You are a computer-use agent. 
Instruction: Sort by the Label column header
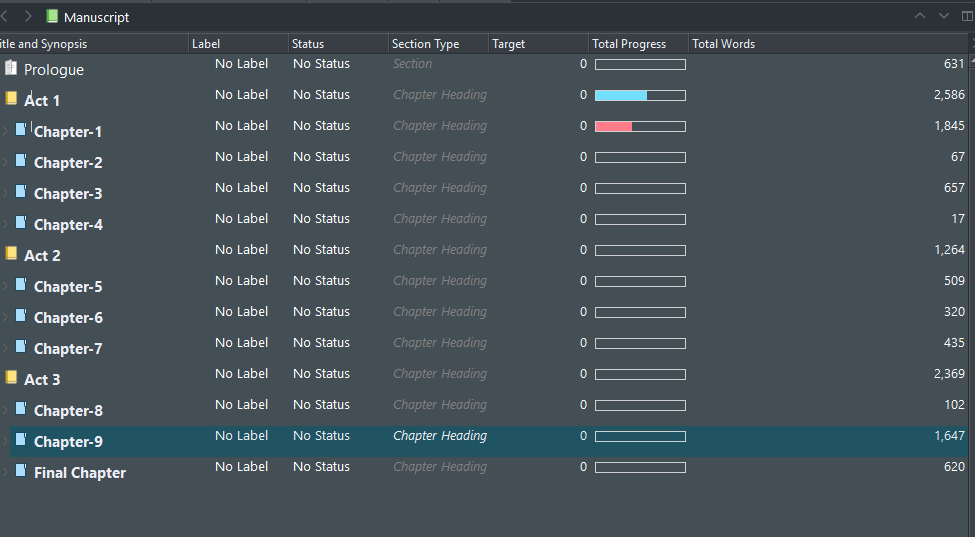[238, 44]
